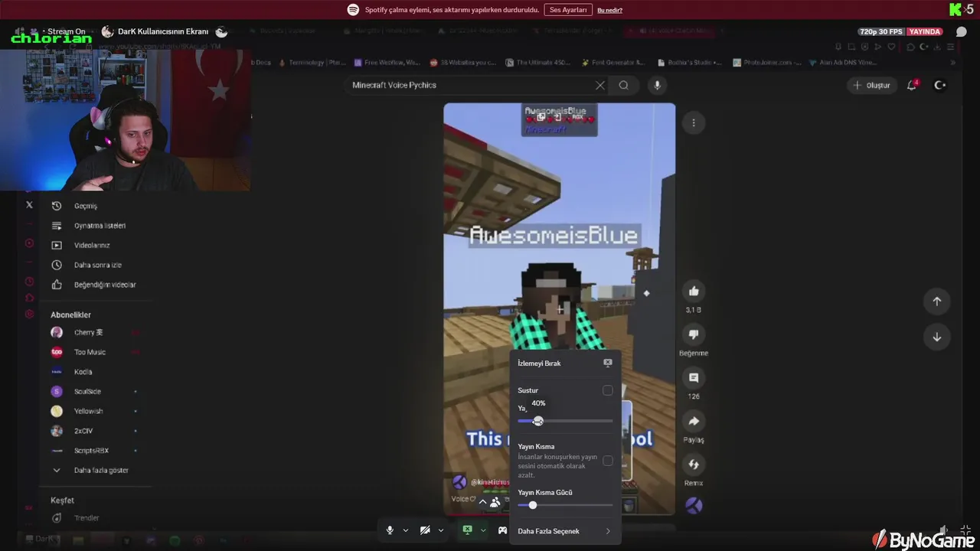Like the Shorts video
Screen dimensions: 980x551
pos(694,291)
